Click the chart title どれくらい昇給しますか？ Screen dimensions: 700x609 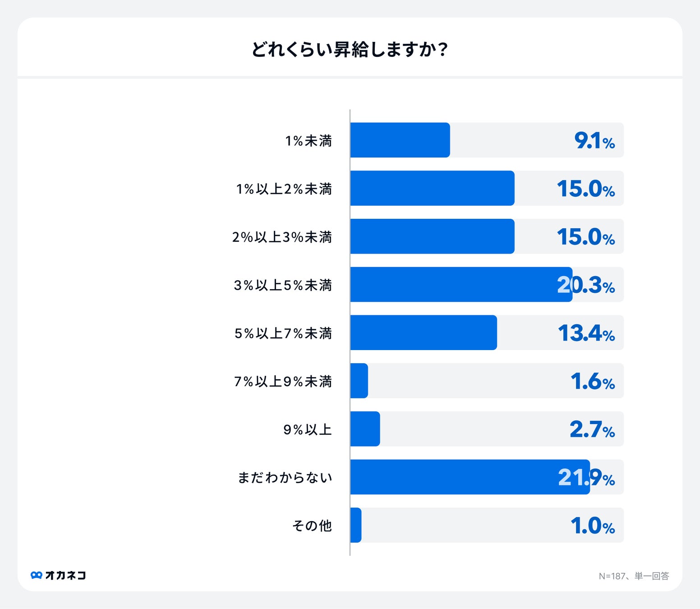tap(350, 49)
